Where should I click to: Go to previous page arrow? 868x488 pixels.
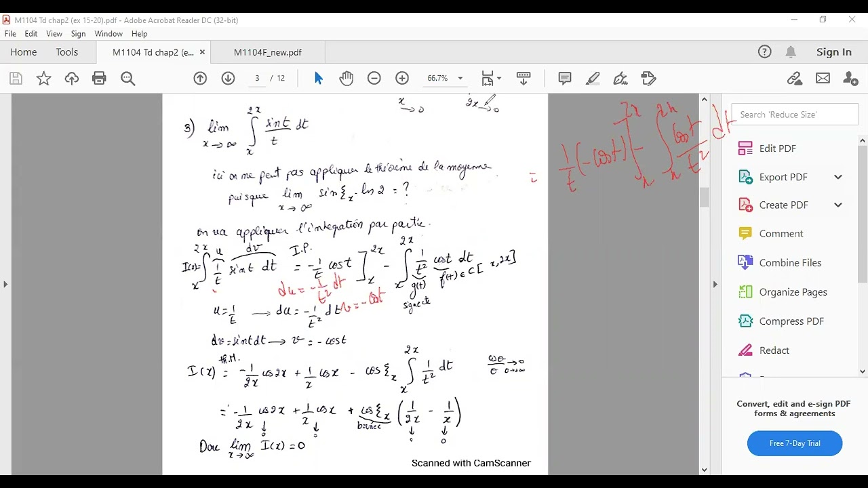point(200,79)
